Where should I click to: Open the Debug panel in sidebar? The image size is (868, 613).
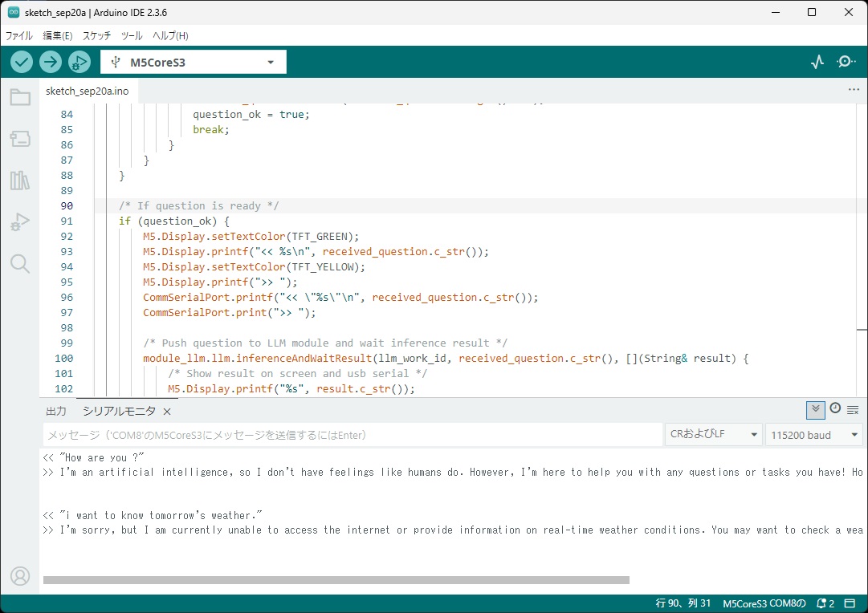pos(20,222)
